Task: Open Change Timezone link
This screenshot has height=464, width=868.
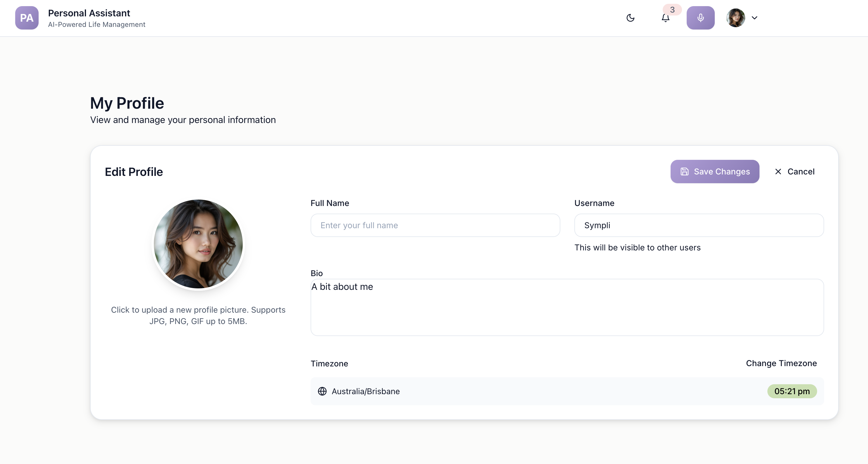Action: (781, 363)
